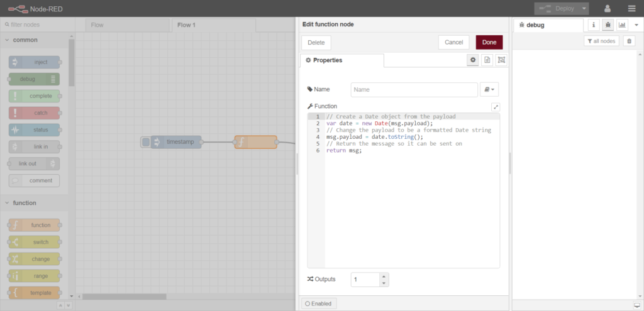
Task: Select the range node in palette
Action: tap(35, 276)
